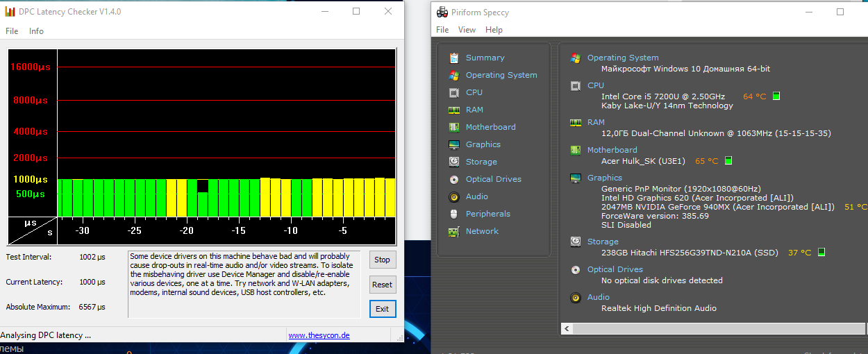Select the Storage drive icon in sidebar

454,162
